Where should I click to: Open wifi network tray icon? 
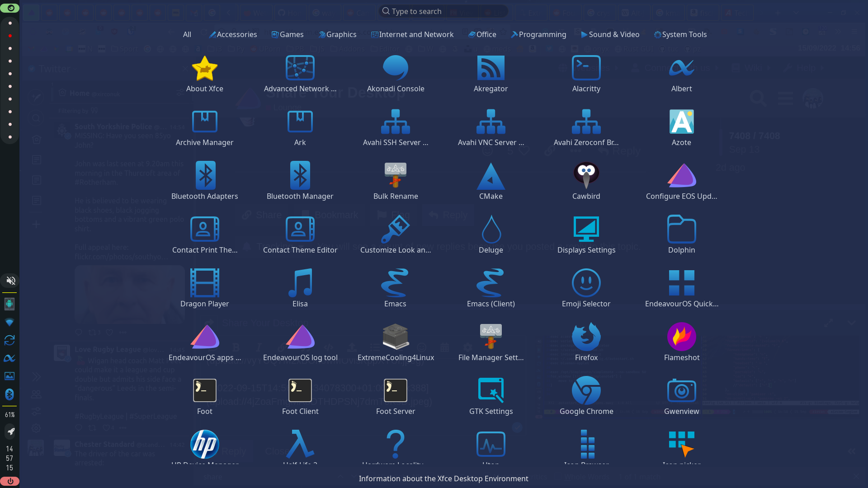pos(9,322)
